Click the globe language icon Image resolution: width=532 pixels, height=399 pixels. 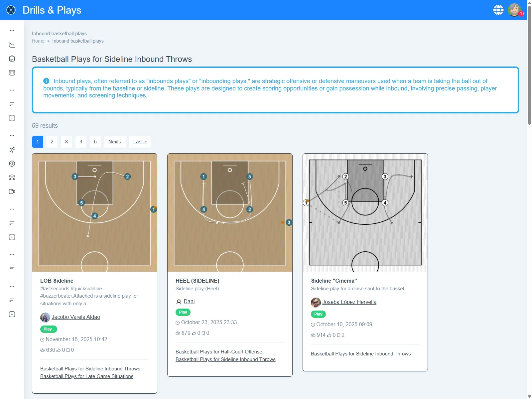pyautogui.click(x=498, y=10)
